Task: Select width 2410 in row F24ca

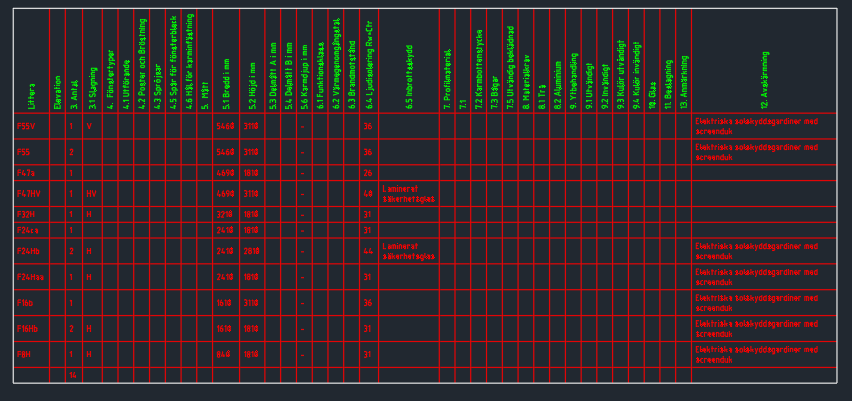Action: [225, 230]
